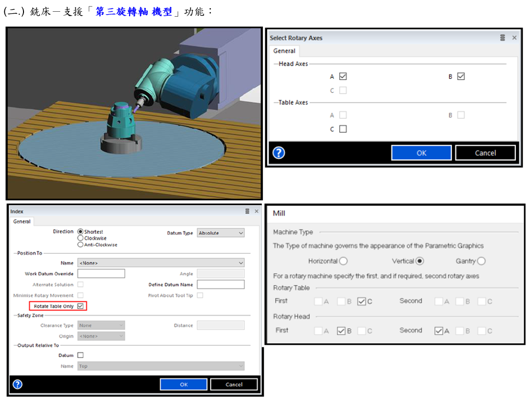Click OK in Select Rotary Axes dialog
Screen dimensions: 532x405
point(421,153)
